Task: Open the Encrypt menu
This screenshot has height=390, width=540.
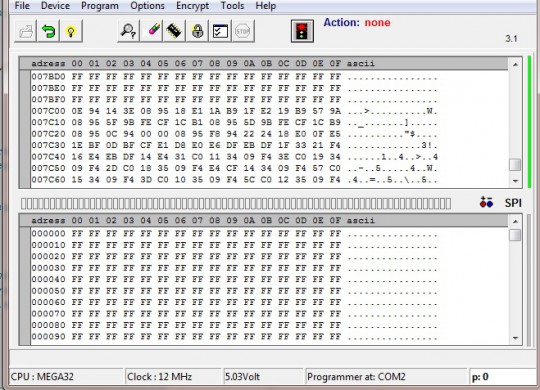Action: coord(193,6)
